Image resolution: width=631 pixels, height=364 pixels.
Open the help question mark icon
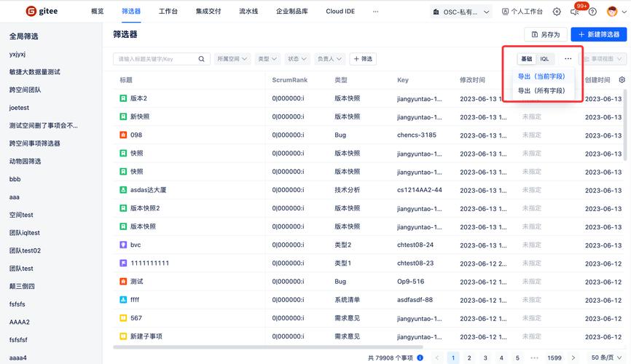592,12
